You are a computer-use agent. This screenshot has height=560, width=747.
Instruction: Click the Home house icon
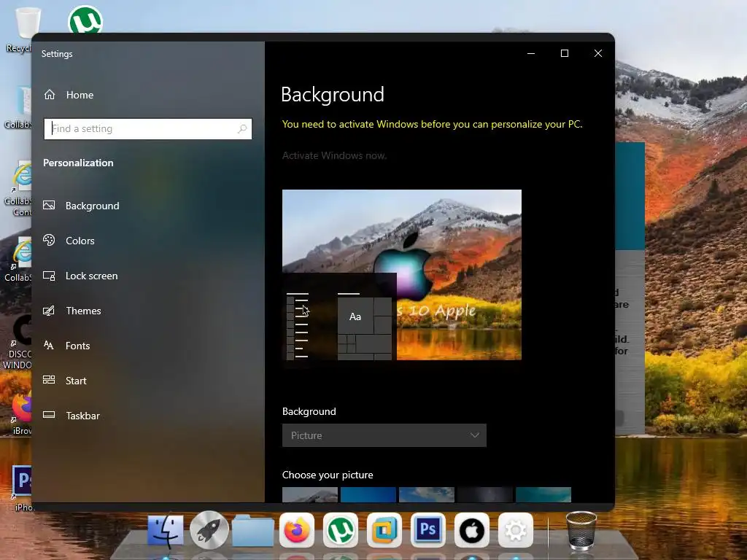[50, 94]
